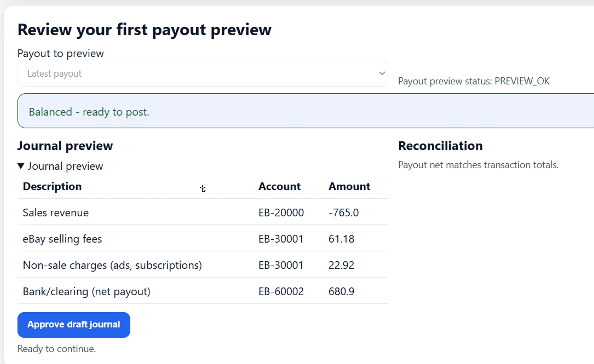The image size is (594, 364).
Task: Click the "Balanced - ready to post" banner
Action: (x=89, y=111)
